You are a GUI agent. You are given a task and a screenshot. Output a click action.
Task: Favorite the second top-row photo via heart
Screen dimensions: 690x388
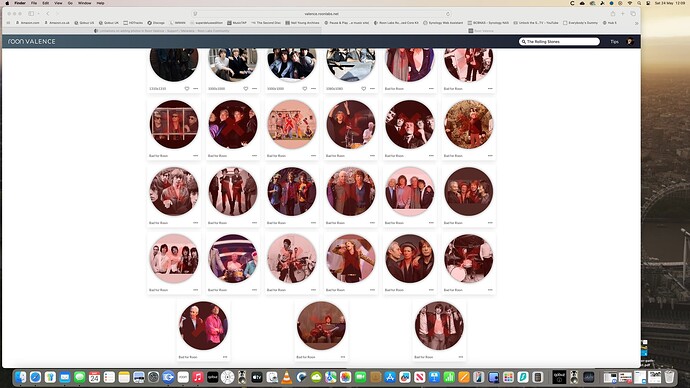246,88
